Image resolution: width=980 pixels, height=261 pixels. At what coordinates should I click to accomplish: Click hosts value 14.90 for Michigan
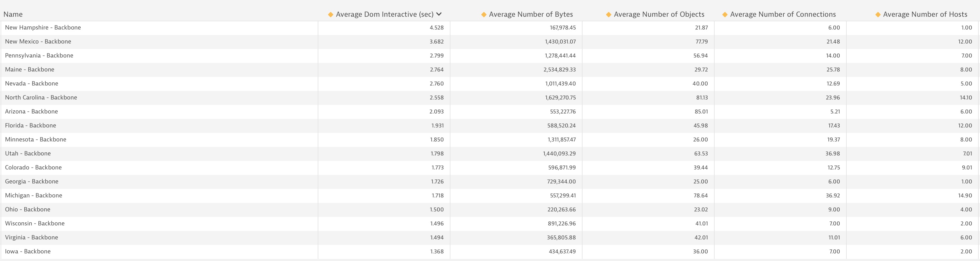965,196
